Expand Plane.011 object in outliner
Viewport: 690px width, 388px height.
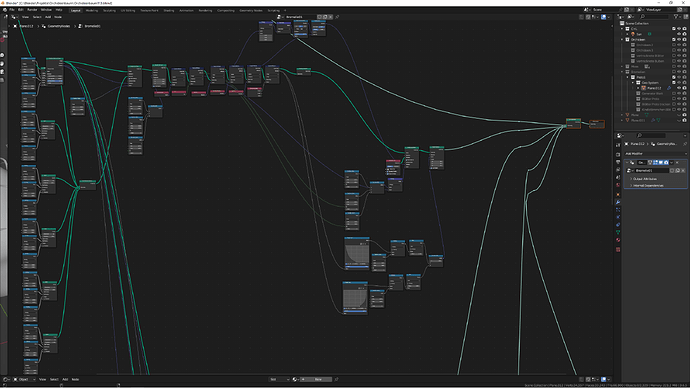[622, 120]
